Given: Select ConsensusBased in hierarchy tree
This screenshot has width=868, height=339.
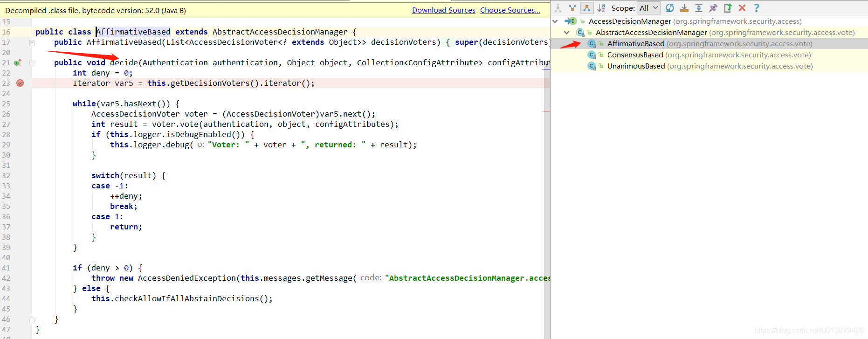Looking at the screenshot, I should [635, 55].
